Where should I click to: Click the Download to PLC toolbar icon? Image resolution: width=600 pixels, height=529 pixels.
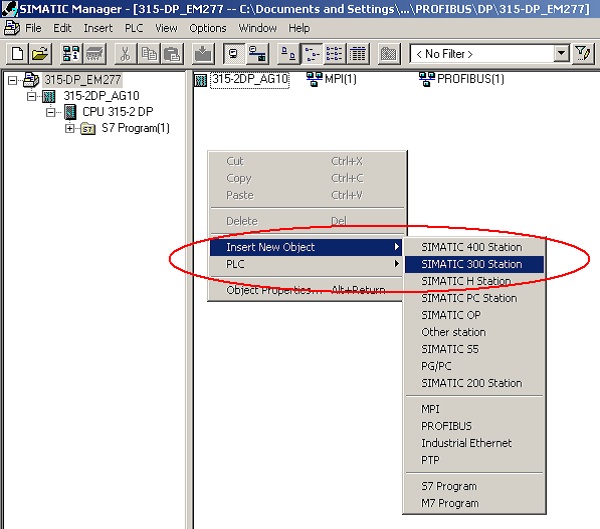203,53
